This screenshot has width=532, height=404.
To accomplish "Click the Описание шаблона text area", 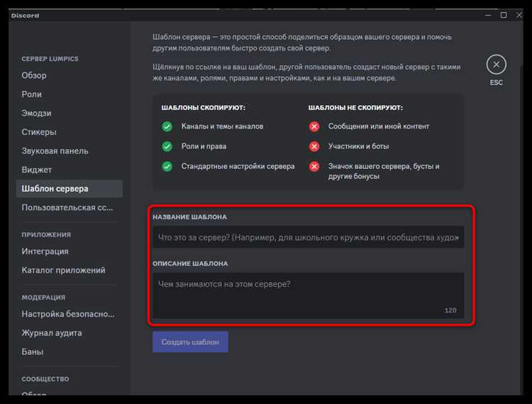I will pos(308,295).
